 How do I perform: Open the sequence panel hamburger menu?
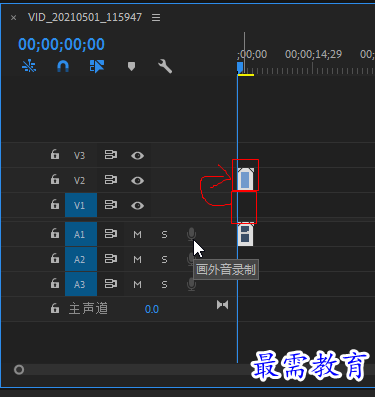(156, 17)
